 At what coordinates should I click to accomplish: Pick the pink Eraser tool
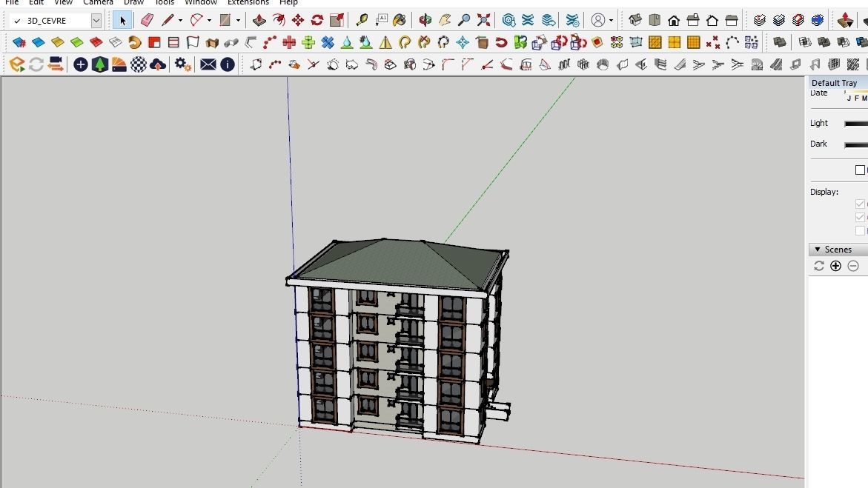pyautogui.click(x=147, y=21)
